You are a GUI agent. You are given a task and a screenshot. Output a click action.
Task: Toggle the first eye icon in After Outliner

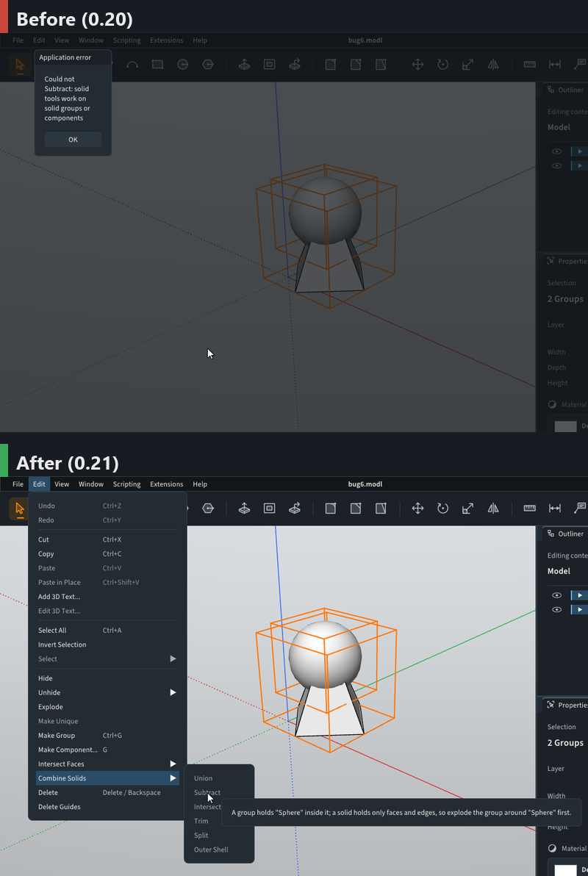coord(556,595)
